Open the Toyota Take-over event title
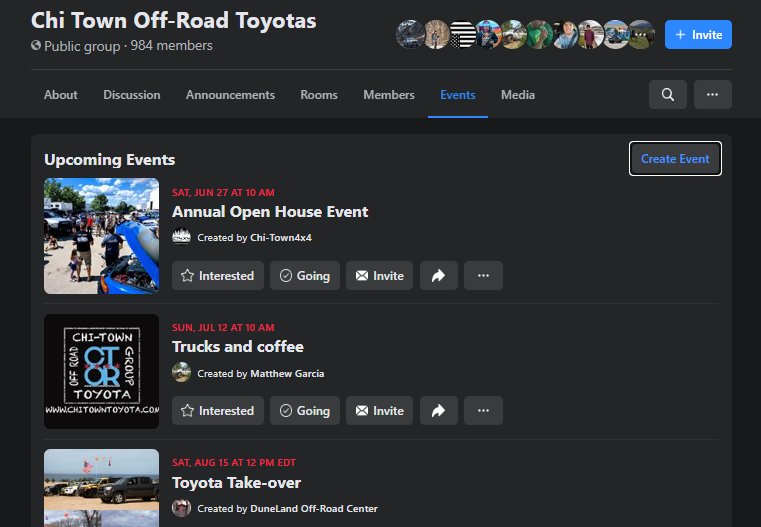The height and width of the screenshot is (527, 761). pyautogui.click(x=236, y=482)
